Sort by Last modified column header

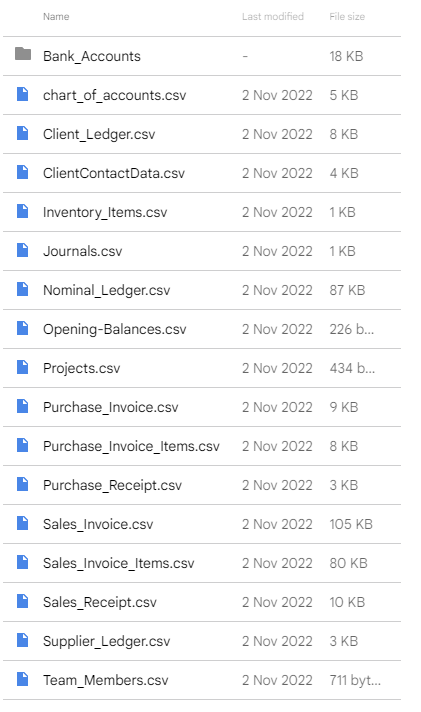pyautogui.click(x=272, y=17)
